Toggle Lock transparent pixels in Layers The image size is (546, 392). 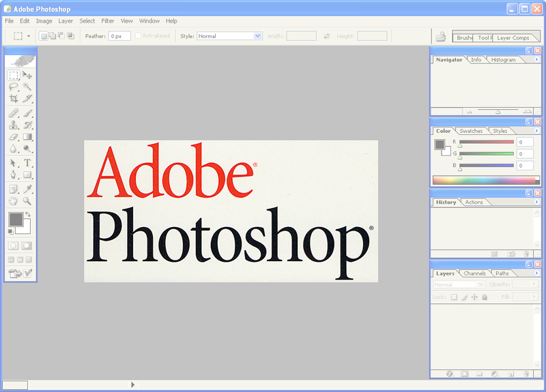[454, 297]
